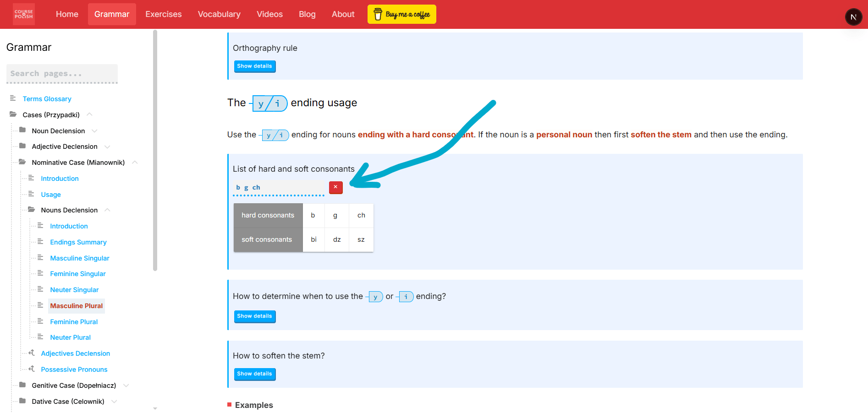Switch to the Exercises navigation item

pos(163,14)
